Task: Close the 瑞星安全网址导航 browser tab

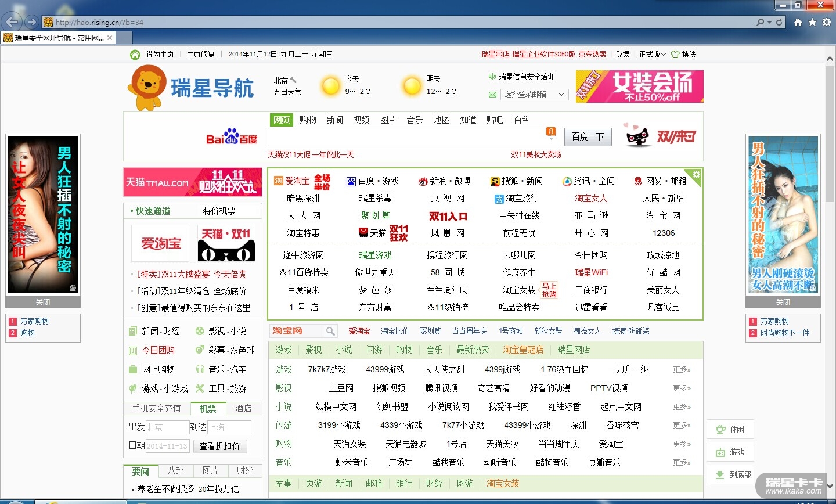Action: point(110,38)
